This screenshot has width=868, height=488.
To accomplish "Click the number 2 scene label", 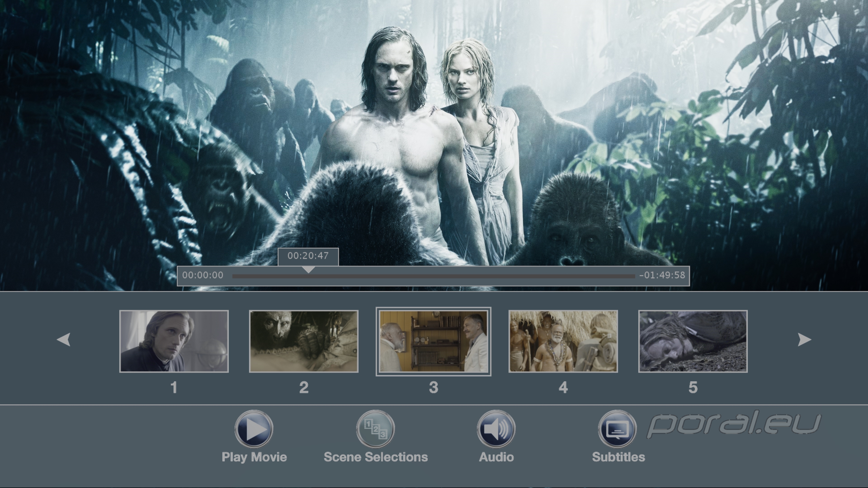I will point(304,388).
